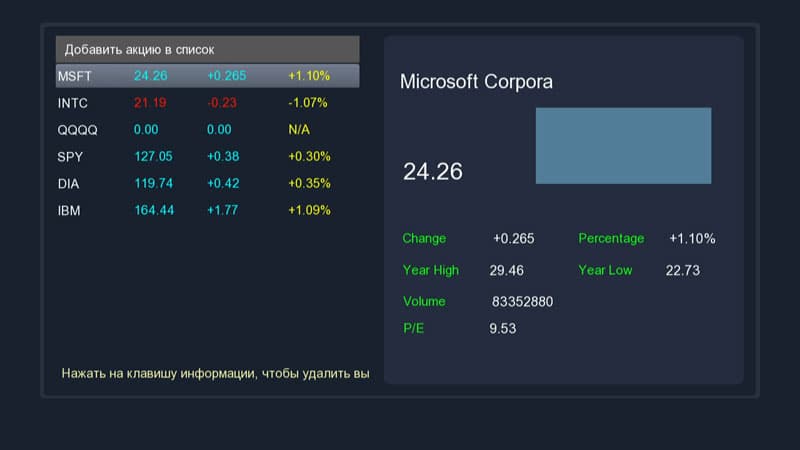Click the P/E value 9.53
The height and width of the screenshot is (450, 800).
click(x=503, y=328)
